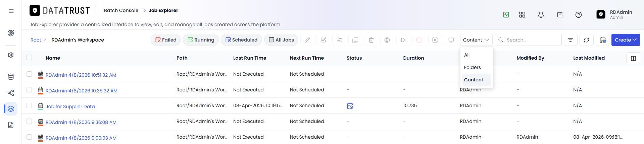This screenshot has height=144, width=644.
Task: Sort by the Modified By column header
Action: tap(530, 58)
